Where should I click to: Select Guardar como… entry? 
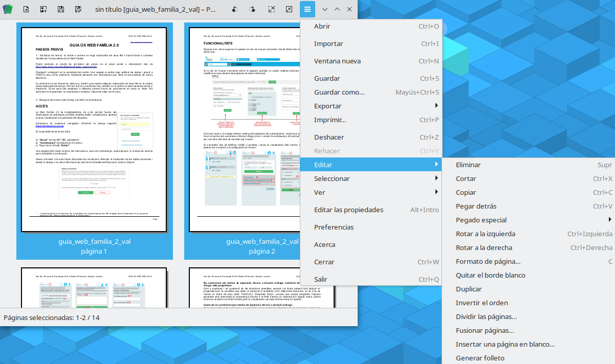coord(371,92)
